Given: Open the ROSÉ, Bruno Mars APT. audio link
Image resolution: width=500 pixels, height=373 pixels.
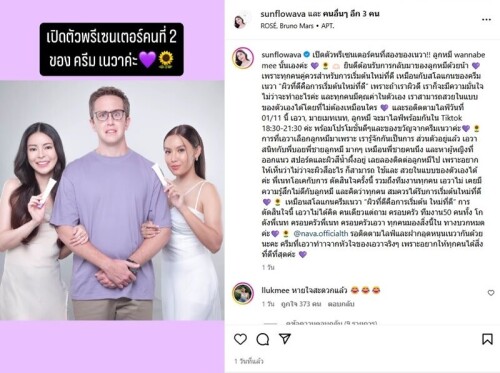Looking at the screenshot, I should (x=297, y=26).
